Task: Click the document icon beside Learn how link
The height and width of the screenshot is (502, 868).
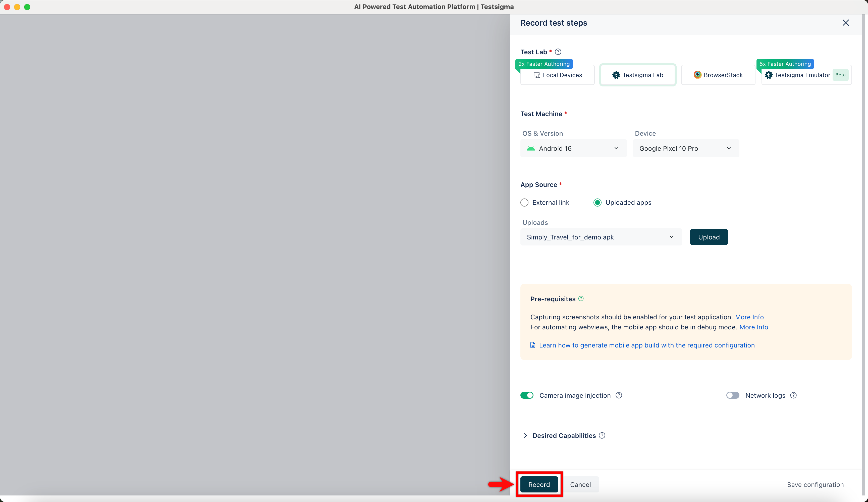Action: [532, 345]
